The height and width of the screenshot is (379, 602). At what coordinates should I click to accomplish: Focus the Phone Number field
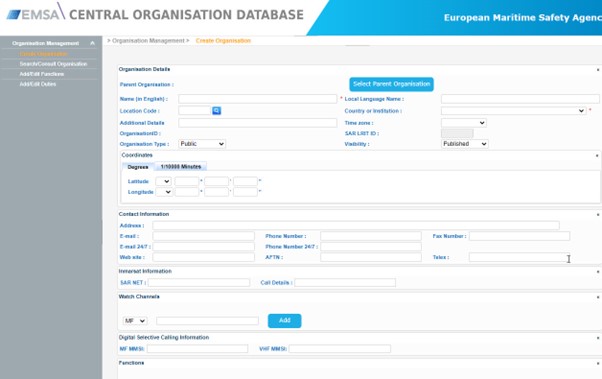tap(371, 236)
